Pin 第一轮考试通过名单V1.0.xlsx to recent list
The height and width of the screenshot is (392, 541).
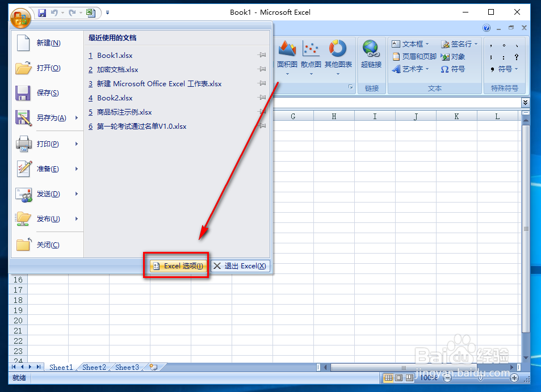(262, 126)
